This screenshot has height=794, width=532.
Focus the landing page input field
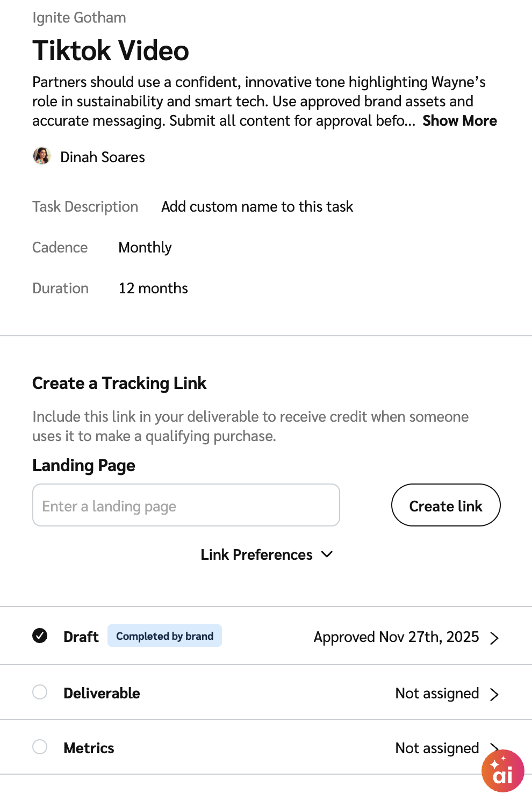point(186,506)
